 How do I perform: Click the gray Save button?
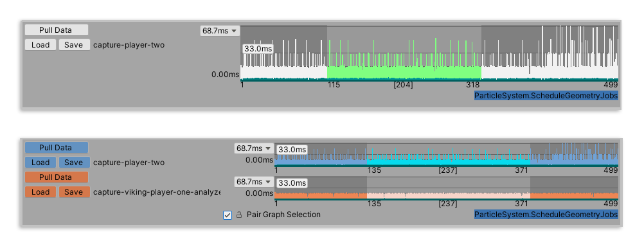pos(74,45)
